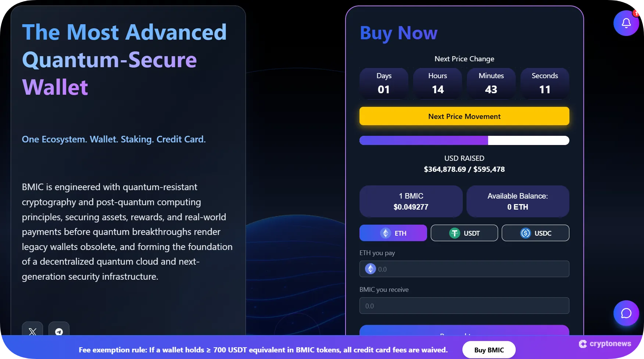
Task: Click the ETH you pay input field
Action: (464, 269)
